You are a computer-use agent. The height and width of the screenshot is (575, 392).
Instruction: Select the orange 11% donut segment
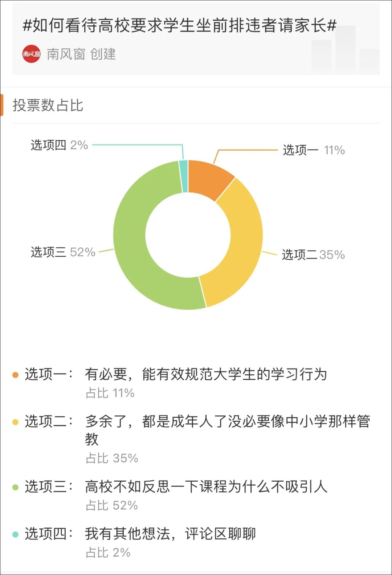click(x=209, y=179)
